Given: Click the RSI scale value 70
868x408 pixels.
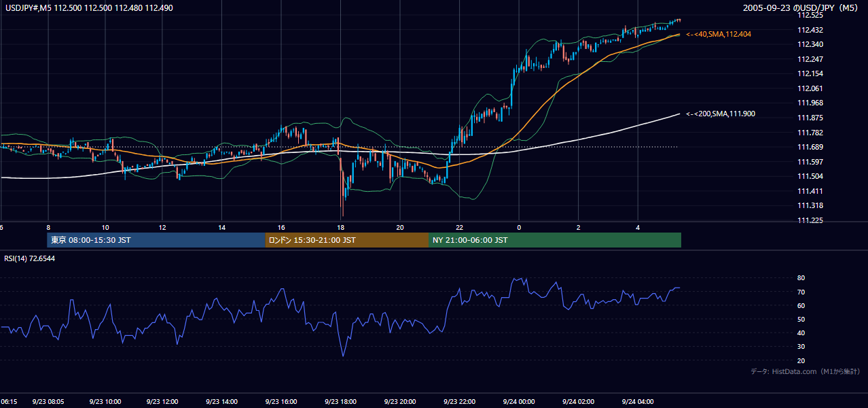Looking at the screenshot, I should pos(801,292).
